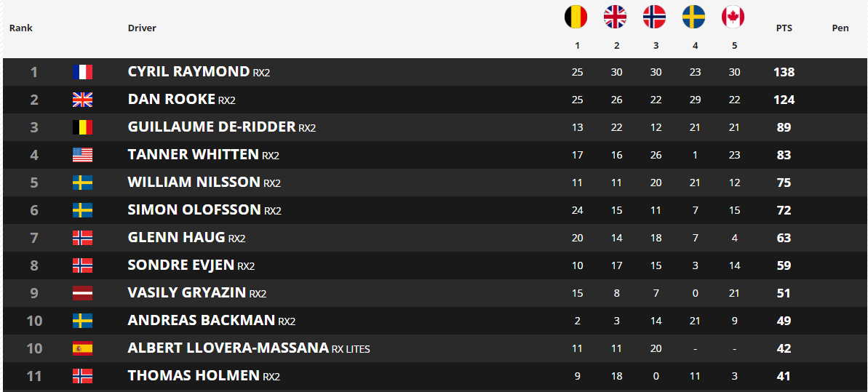Open Cyril Raymond driver name

[x=188, y=71]
